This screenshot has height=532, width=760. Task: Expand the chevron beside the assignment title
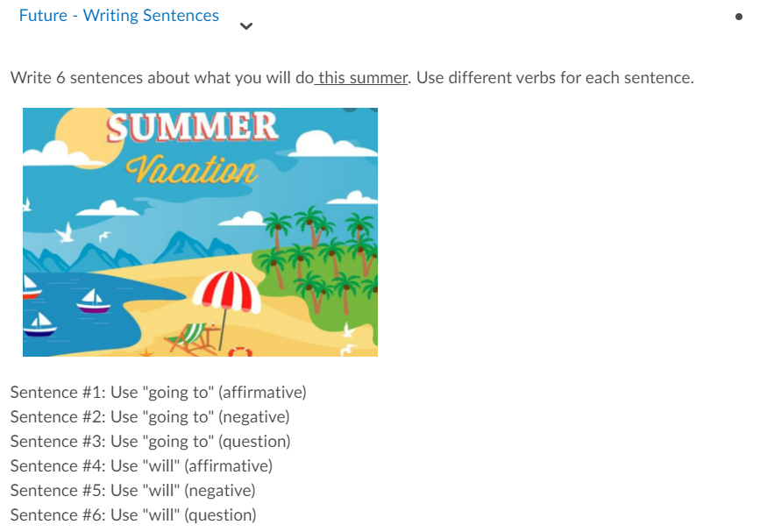coord(246,26)
